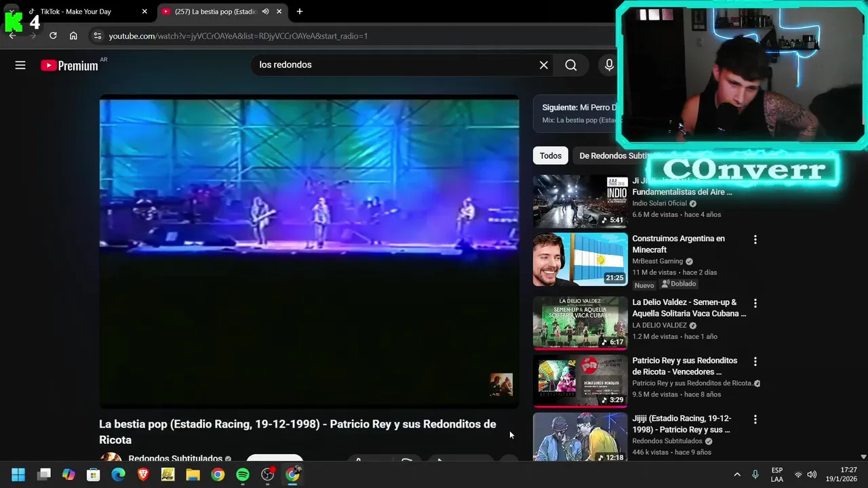Open Task View on the taskbar

point(44,474)
